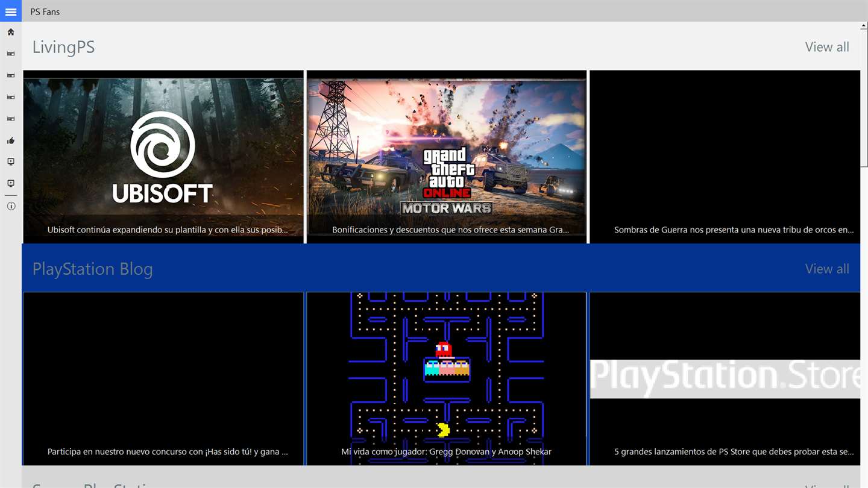Open the Pac-Man 'Mi vida como jugador' article
868x488 pixels.
(447, 379)
